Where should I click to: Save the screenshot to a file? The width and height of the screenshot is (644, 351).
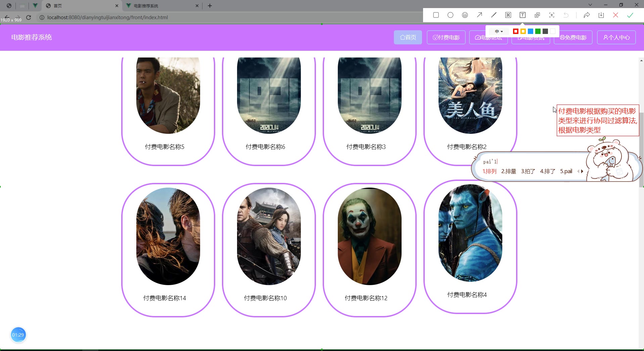[x=601, y=15]
